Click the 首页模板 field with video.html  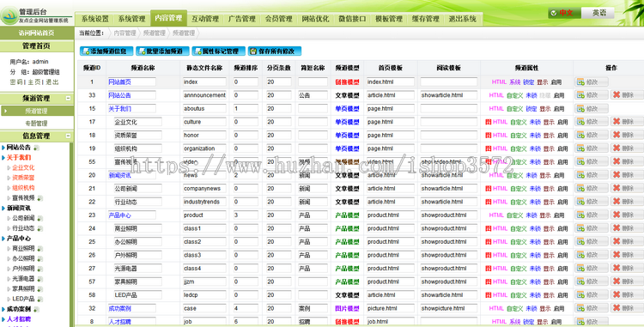pyautogui.click(x=390, y=161)
